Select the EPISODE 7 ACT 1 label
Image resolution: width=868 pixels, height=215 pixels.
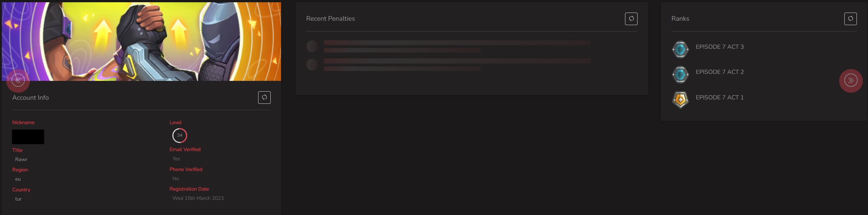point(719,98)
